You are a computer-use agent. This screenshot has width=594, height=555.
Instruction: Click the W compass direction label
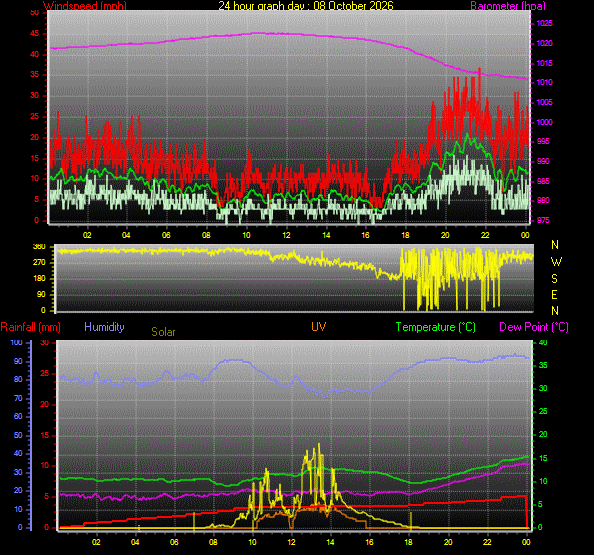point(556,262)
